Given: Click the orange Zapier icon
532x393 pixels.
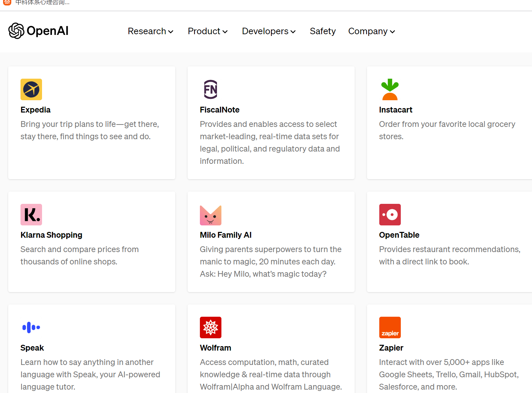Looking at the screenshot, I should pyautogui.click(x=390, y=327).
